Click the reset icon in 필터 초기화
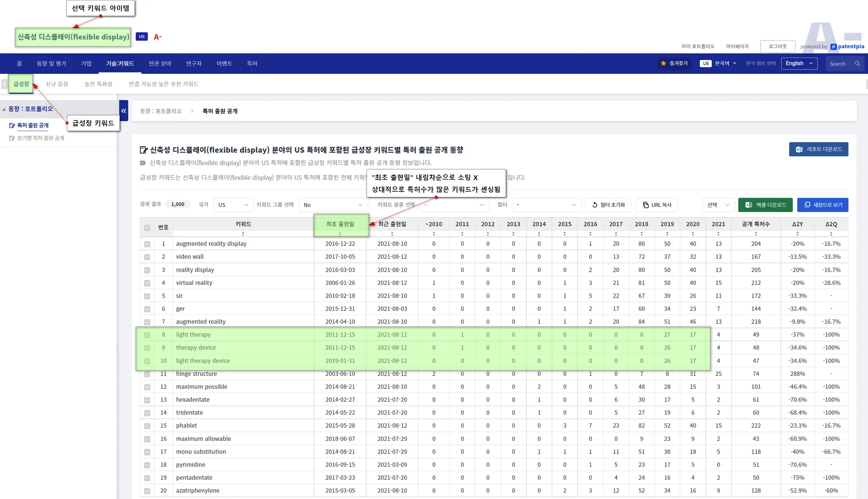Image resolution: width=868 pixels, height=499 pixels. point(595,205)
